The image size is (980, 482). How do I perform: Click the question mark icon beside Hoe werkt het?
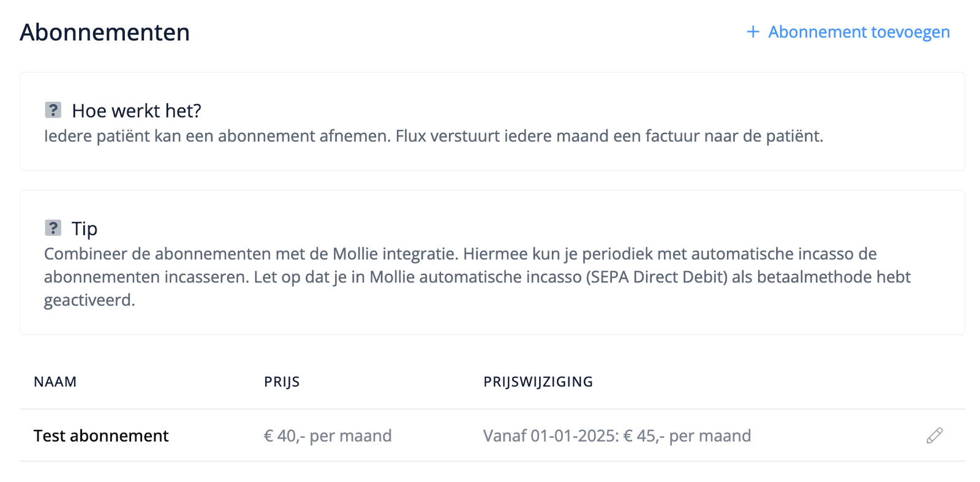pyautogui.click(x=54, y=110)
